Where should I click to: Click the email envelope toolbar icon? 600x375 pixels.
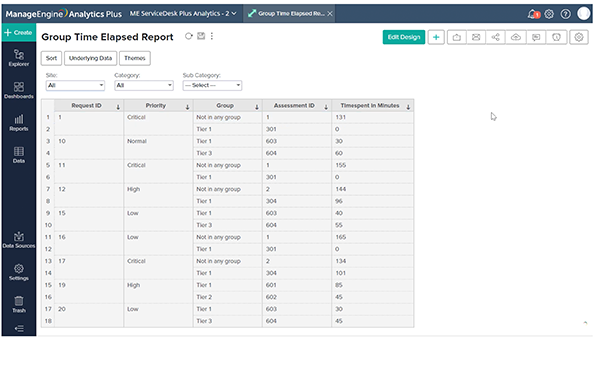pyautogui.click(x=476, y=37)
